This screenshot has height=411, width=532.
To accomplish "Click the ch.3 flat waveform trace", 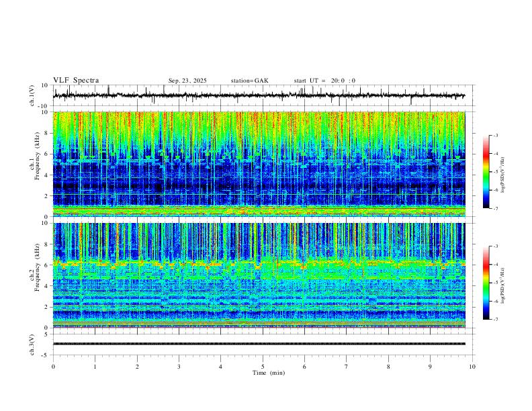I will pos(259,344).
